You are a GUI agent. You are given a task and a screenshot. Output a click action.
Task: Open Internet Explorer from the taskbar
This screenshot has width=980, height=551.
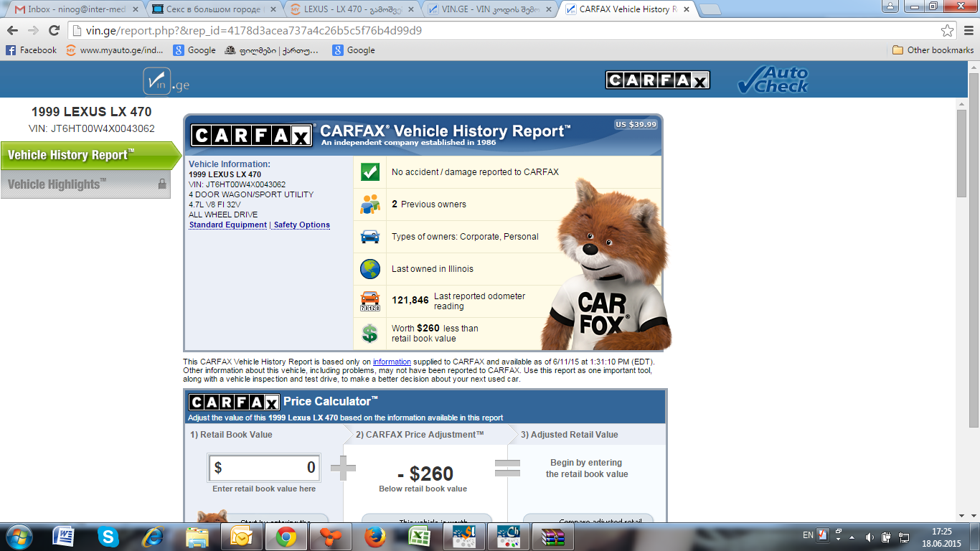153,537
